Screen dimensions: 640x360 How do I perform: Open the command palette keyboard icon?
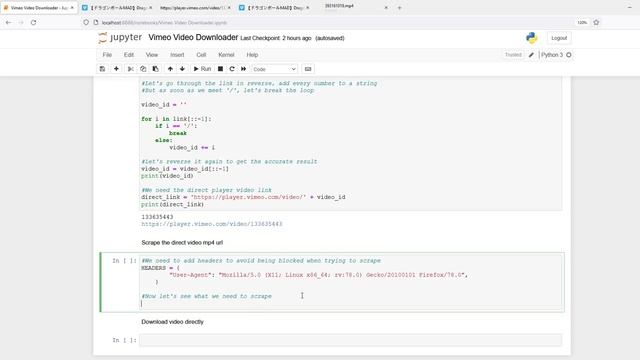(308, 69)
